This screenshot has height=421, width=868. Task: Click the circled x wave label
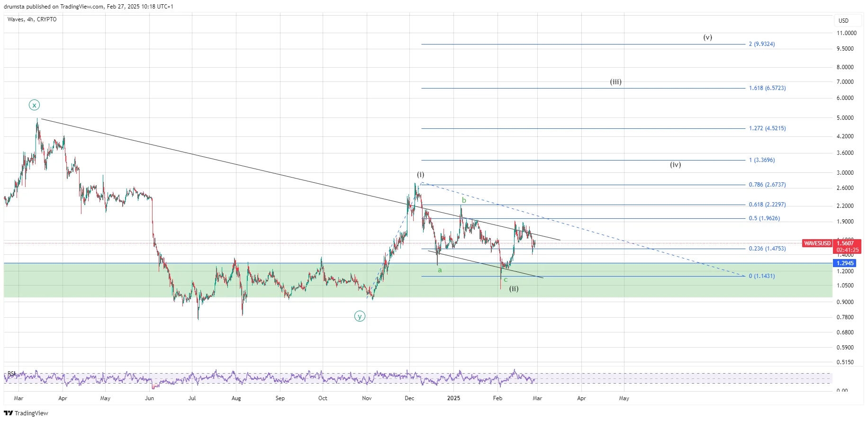(x=34, y=105)
